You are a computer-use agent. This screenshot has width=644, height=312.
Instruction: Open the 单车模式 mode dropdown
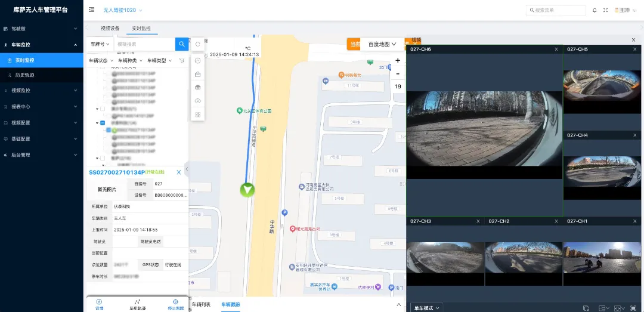[x=427, y=308]
